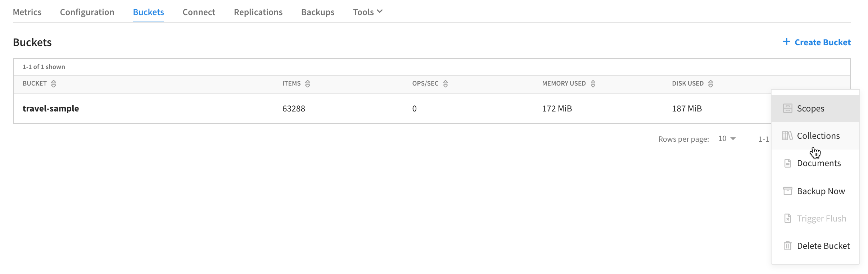Viewport: 868px width, 274px height.
Task: Click the Collections library icon
Action: point(788,136)
